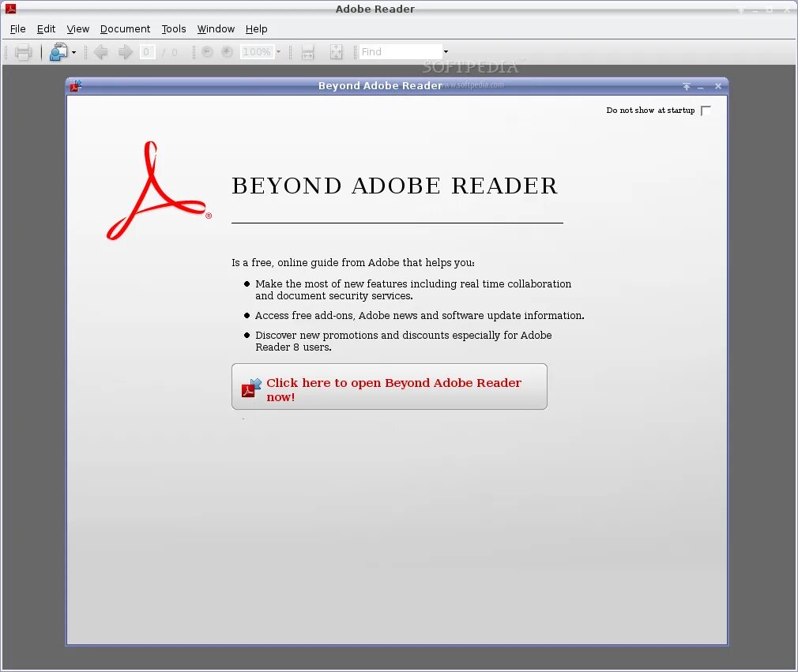Click the Start Meeting collaboration icon

pyautogui.click(x=58, y=52)
